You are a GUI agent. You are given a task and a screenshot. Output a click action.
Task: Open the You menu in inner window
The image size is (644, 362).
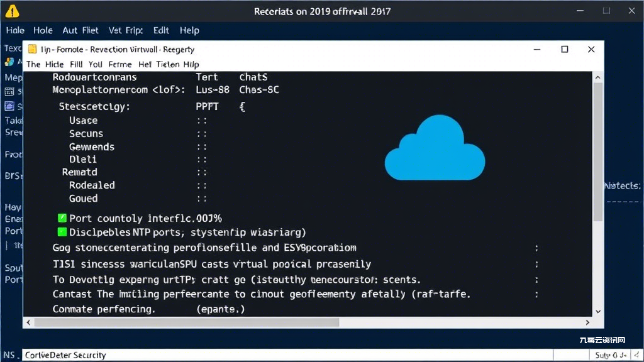pos(96,65)
